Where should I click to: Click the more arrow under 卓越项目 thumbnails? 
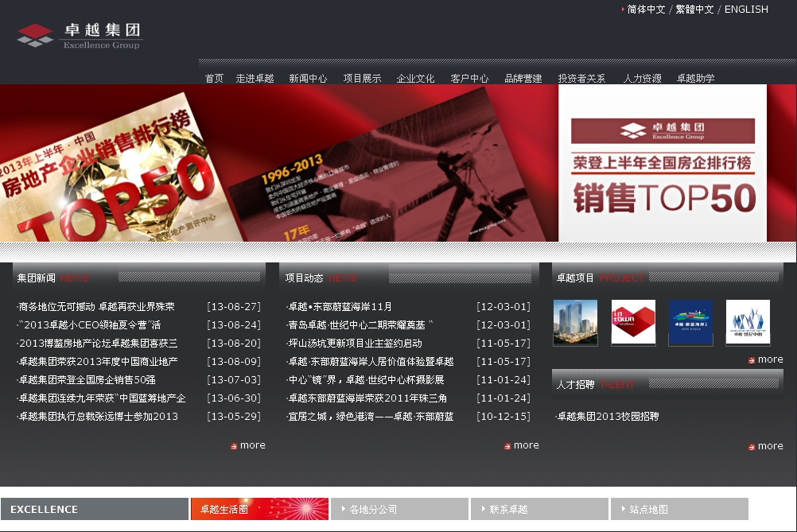click(x=765, y=359)
